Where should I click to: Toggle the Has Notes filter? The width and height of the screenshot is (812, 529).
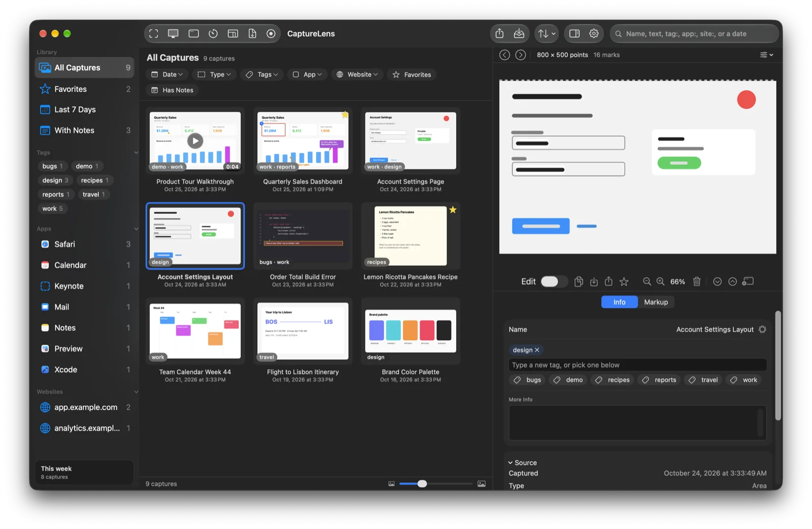tap(173, 90)
